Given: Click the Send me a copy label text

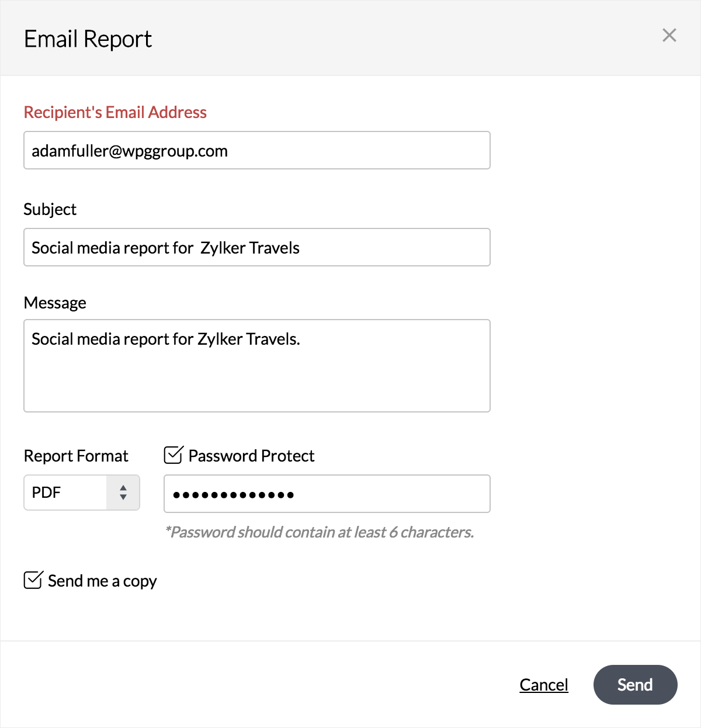Looking at the screenshot, I should (102, 581).
